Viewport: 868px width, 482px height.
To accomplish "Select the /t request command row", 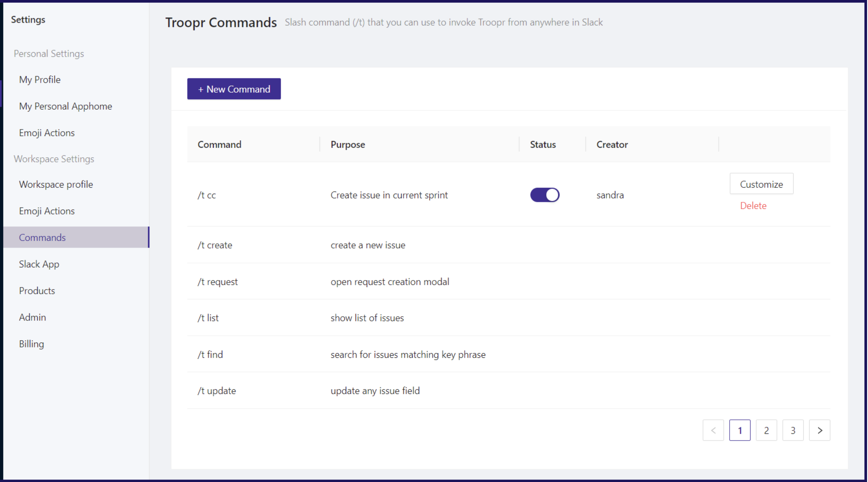I will (509, 281).
